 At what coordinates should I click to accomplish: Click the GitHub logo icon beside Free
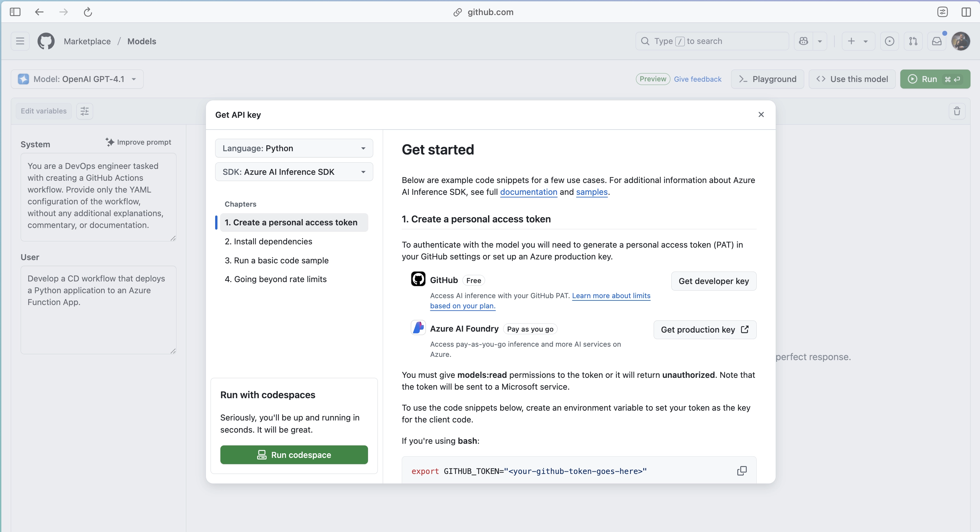point(418,279)
